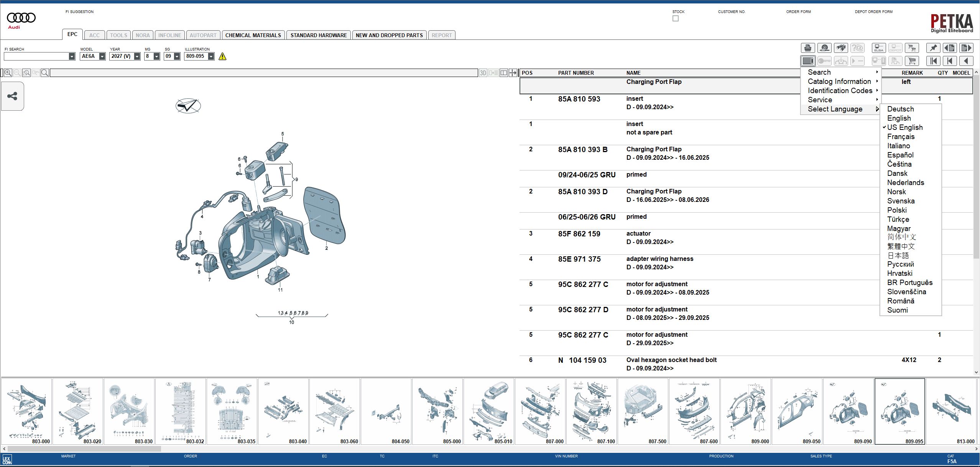Click the first-page navigation arrow icon
This screenshot has width=980, height=467.
[933, 61]
